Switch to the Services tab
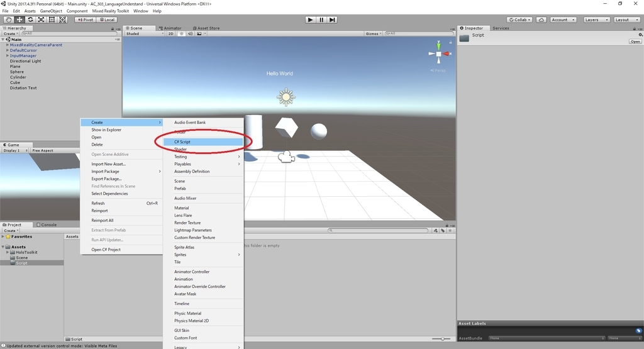The height and width of the screenshot is (349, 644). [501, 28]
